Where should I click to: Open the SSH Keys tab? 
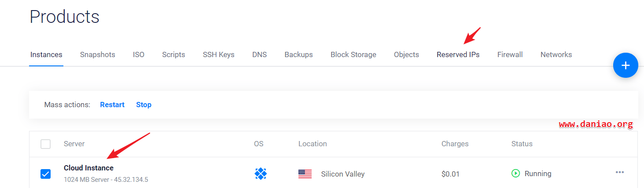coord(218,54)
